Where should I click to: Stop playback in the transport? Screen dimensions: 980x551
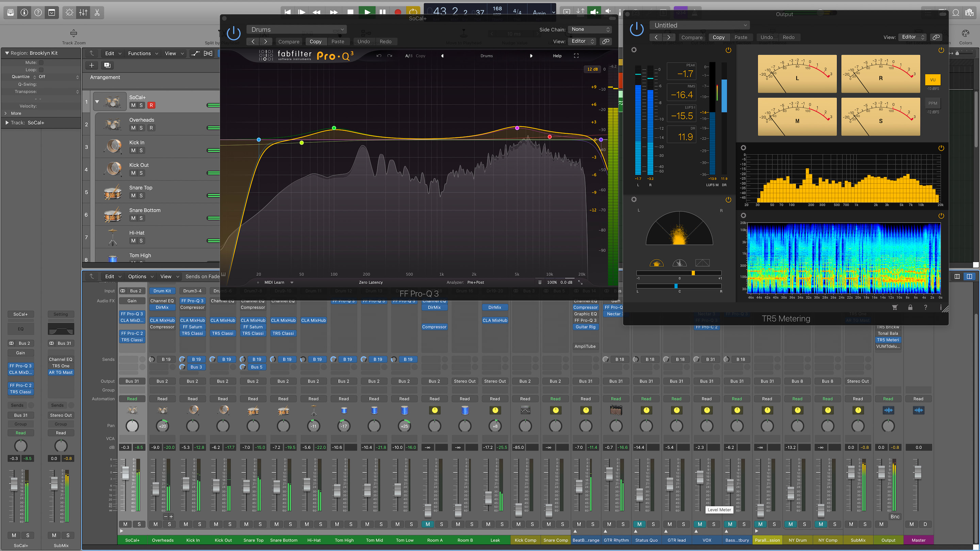click(x=350, y=12)
